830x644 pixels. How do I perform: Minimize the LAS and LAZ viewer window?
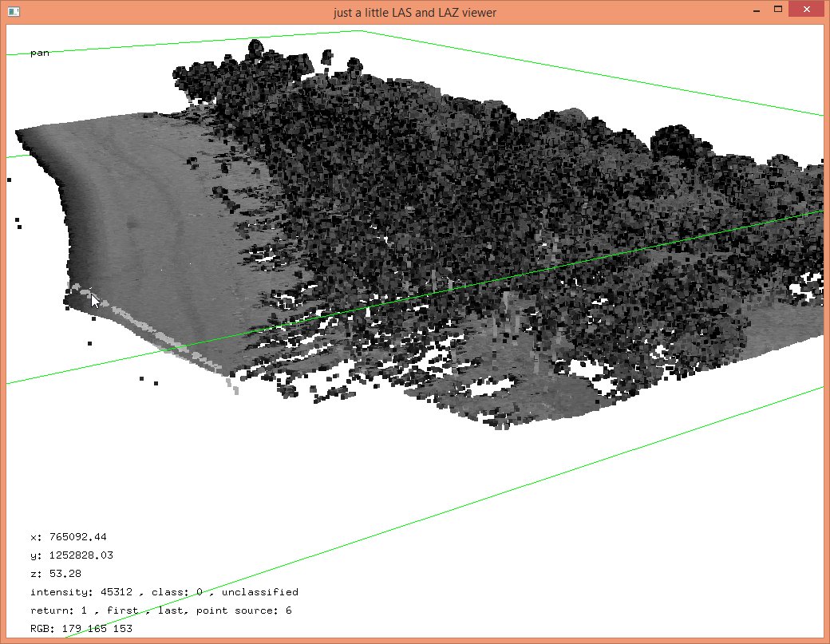pyautogui.click(x=756, y=10)
